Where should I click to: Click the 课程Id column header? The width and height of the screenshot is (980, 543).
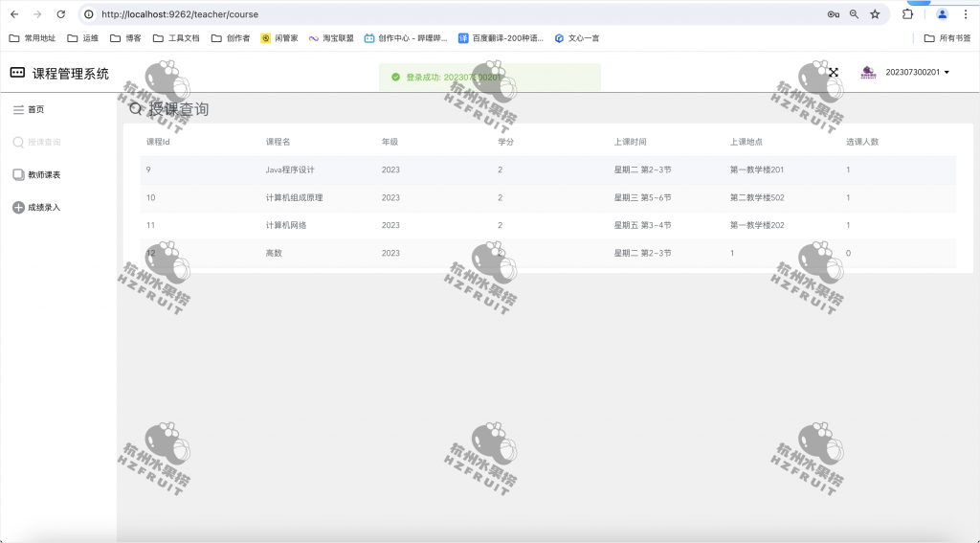tap(158, 142)
